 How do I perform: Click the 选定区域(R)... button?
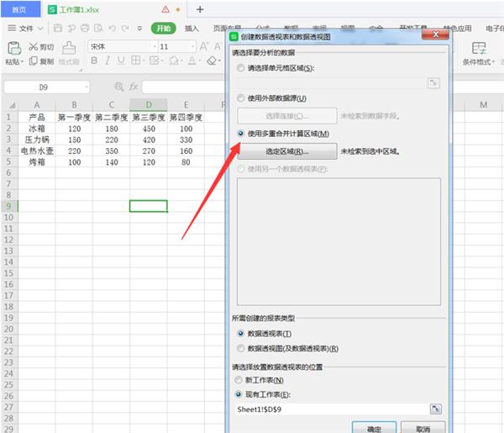tap(287, 151)
